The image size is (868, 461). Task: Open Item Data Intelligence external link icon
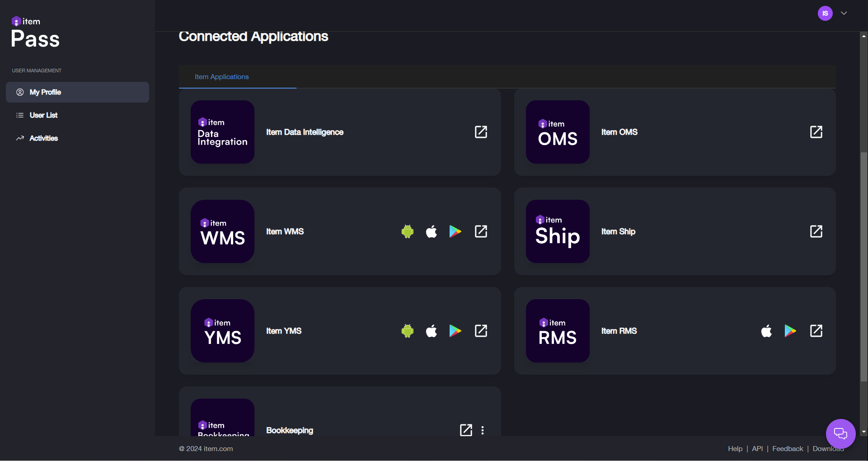[x=481, y=132]
